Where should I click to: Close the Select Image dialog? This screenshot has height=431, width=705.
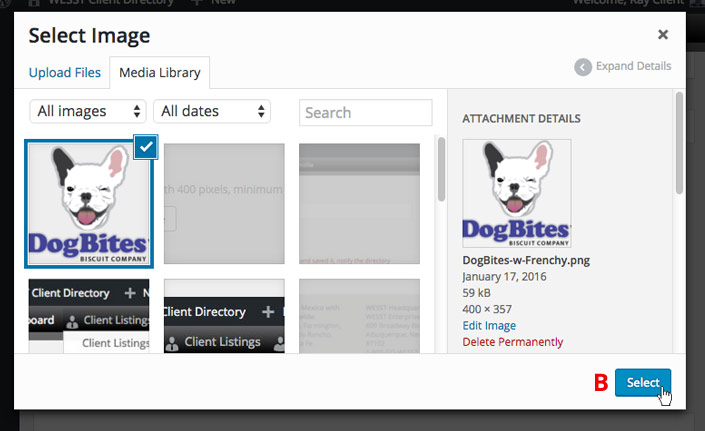point(663,35)
